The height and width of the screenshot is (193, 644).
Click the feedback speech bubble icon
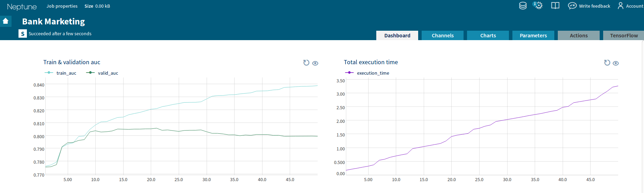572,6
